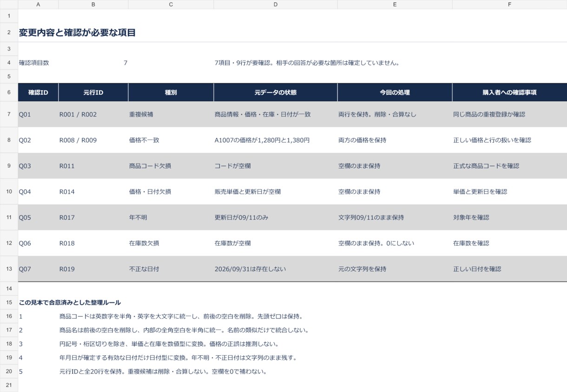567x392 pixels.
Task: Select cell 正式な商品コードを確認
Action: pyautogui.click(x=509, y=166)
